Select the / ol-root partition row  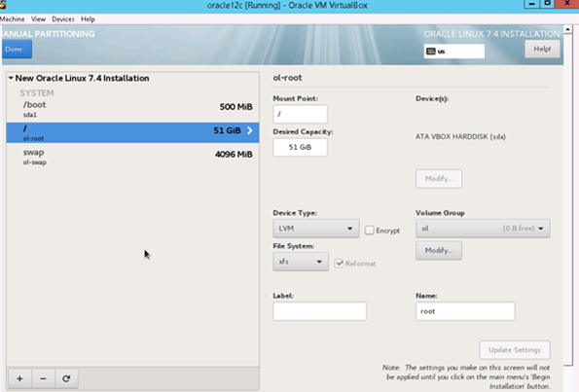pyautogui.click(x=132, y=132)
